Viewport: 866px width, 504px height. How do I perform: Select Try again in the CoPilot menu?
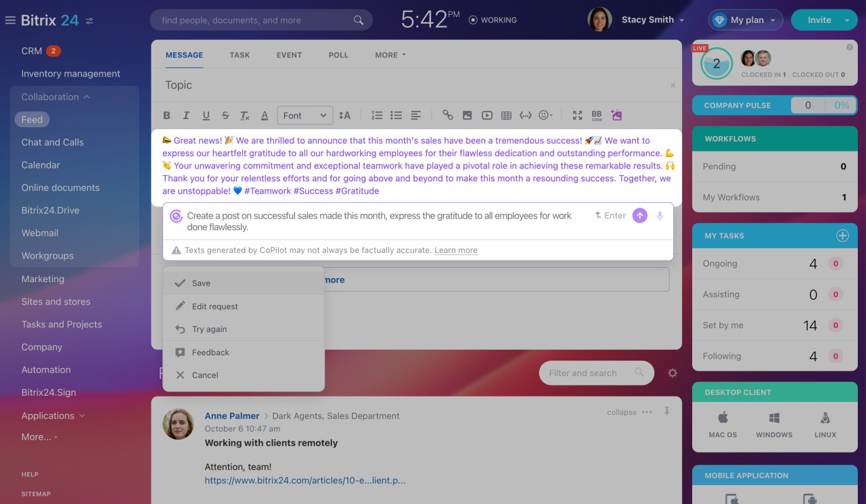pyautogui.click(x=244, y=329)
